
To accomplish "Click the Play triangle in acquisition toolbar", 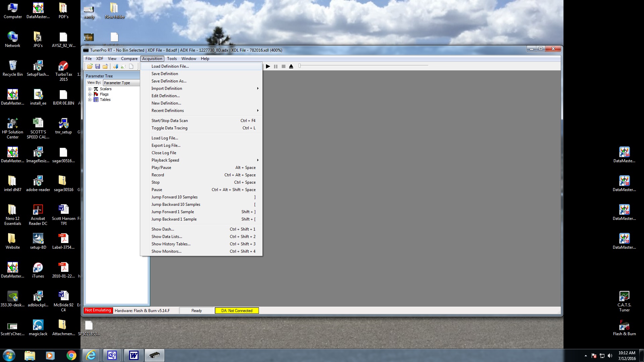I will 268,66.
